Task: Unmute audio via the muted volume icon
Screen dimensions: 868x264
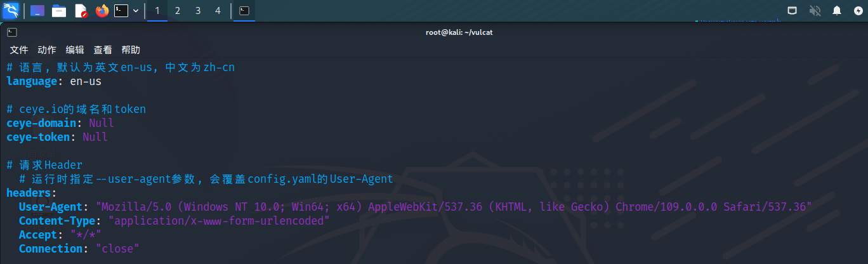Action: 815,11
